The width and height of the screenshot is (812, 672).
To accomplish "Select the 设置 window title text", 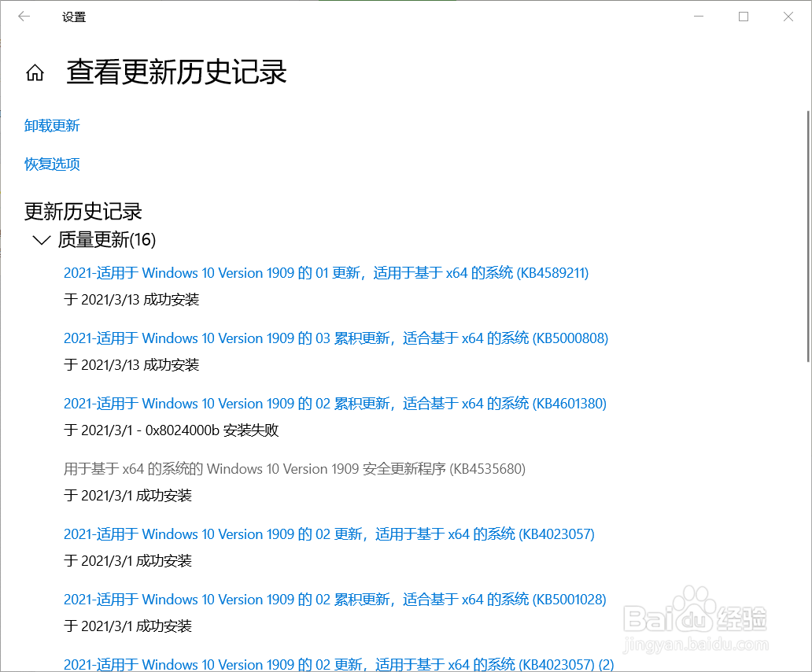I will click(73, 17).
